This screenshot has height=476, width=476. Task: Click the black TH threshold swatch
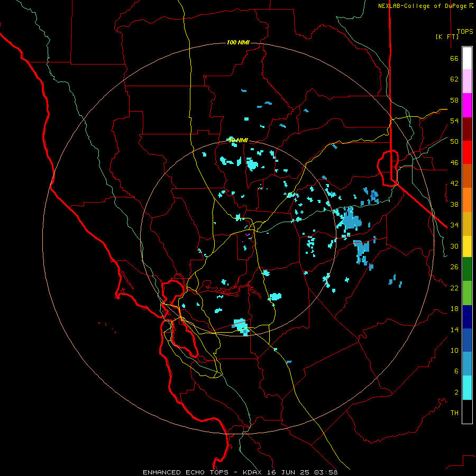[467, 411]
